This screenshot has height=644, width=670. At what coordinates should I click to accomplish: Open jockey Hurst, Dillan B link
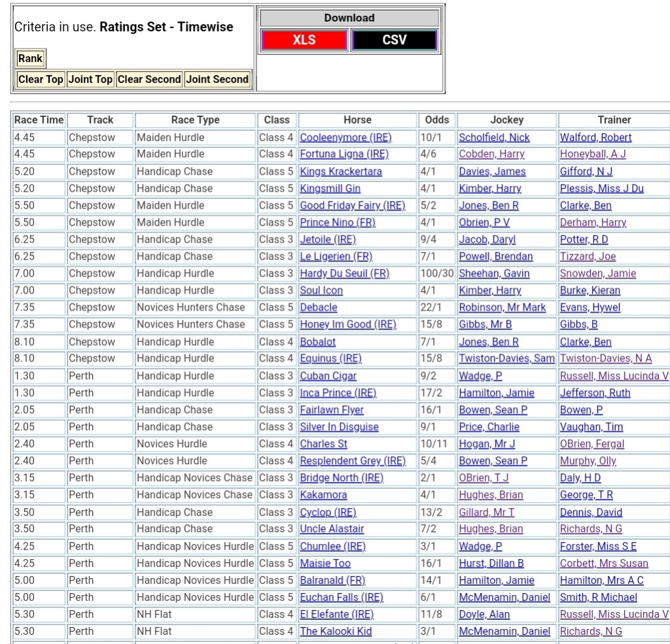491,563
